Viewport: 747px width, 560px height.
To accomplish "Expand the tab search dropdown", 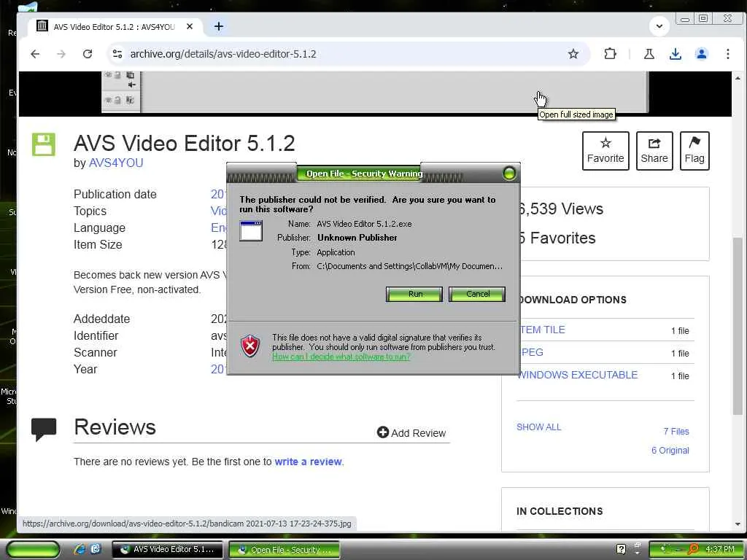I will click(x=659, y=26).
